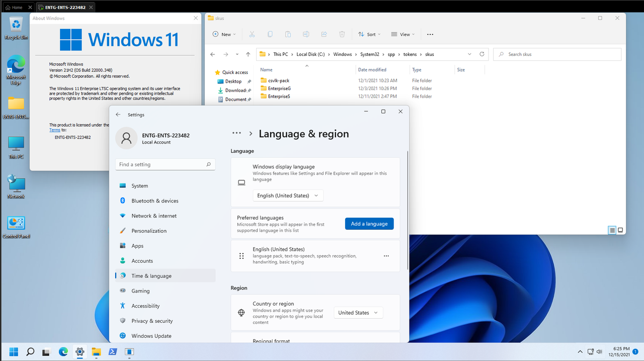Open recent locations dropdown next to forward arrow
The image size is (644, 361).
pyautogui.click(x=236, y=54)
